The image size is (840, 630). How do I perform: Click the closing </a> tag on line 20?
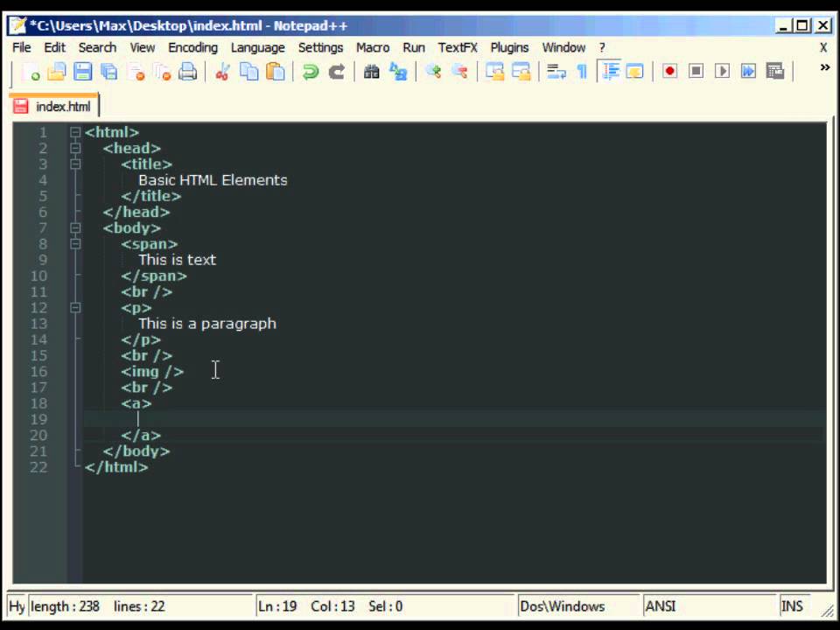point(141,436)
